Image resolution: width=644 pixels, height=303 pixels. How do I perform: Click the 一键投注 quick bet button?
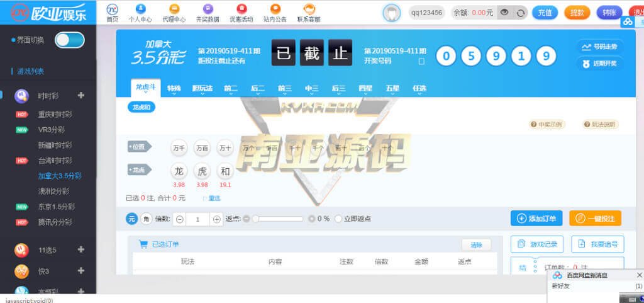pos(595,219)
